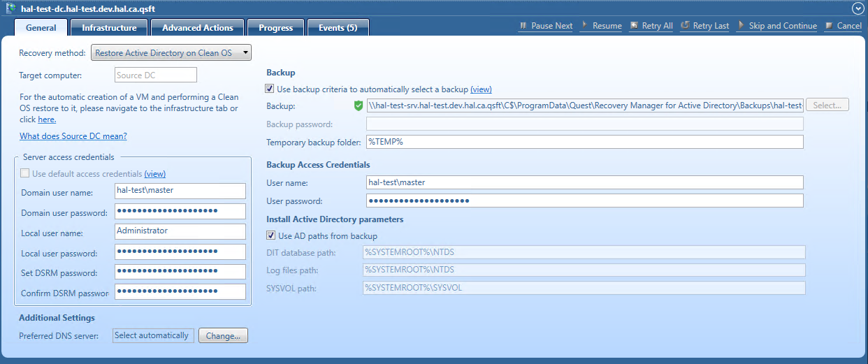Switch to the Advanced Actions tab
Screen dimensions: 868x364
pyautogui.click(x=197, y=28)
